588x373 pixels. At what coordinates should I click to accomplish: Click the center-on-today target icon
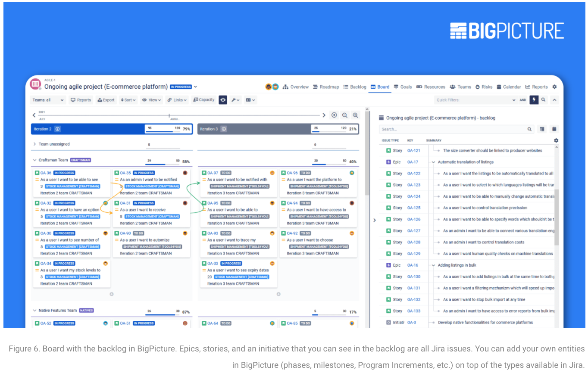(x=334, y=115)
